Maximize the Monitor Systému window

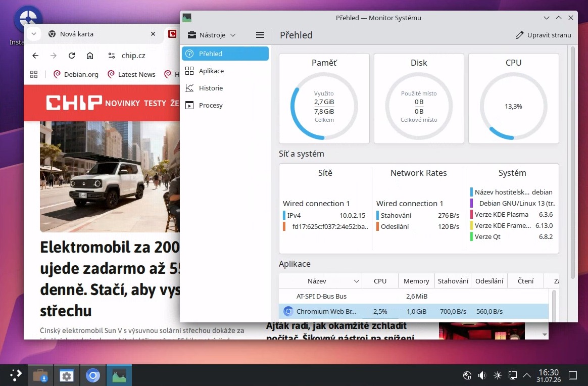coord(559,18)
